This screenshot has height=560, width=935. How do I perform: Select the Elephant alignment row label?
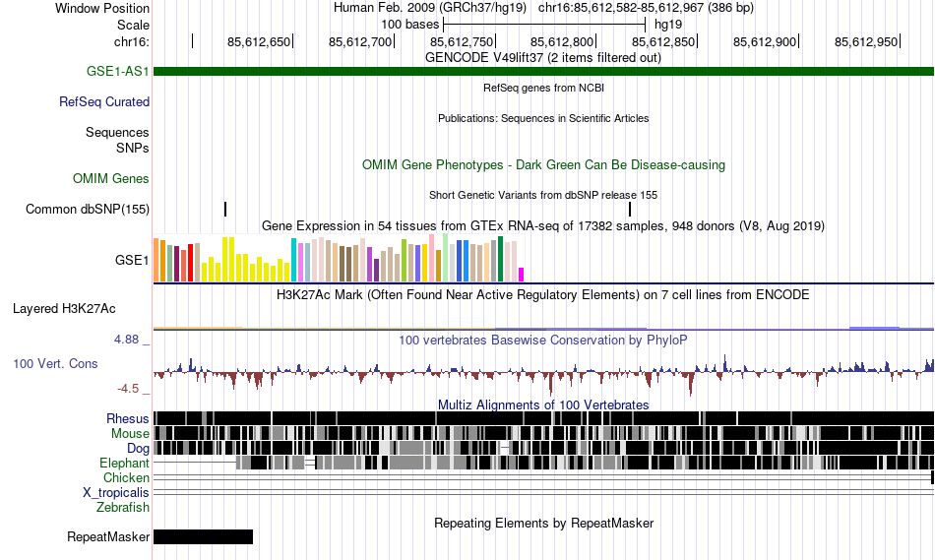pos(124,463)
